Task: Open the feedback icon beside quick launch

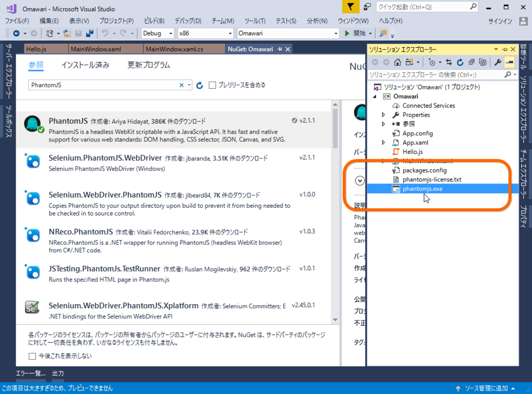Action: coord(367,7)
